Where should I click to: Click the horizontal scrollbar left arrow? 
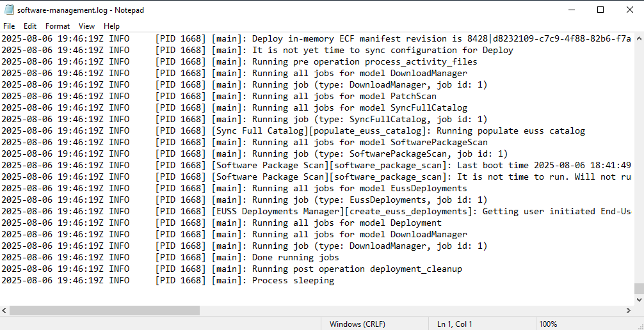coord(4,310)
